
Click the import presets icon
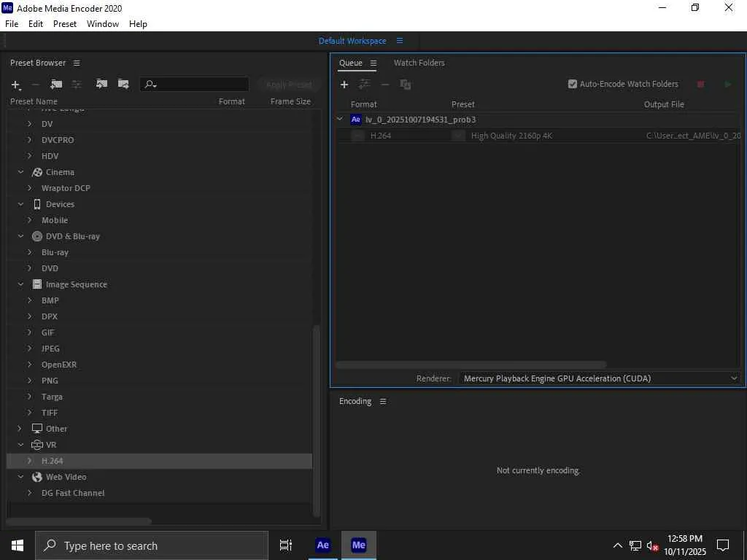coord(101,84)
